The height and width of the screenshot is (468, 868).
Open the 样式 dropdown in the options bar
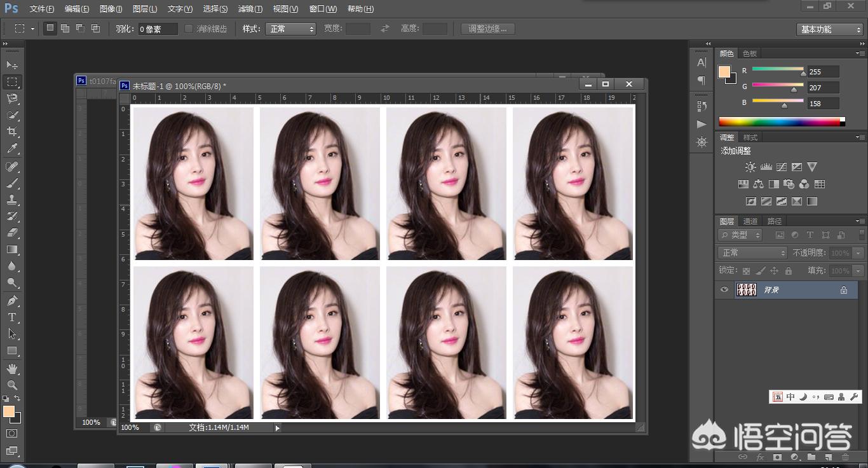(290, 29)
